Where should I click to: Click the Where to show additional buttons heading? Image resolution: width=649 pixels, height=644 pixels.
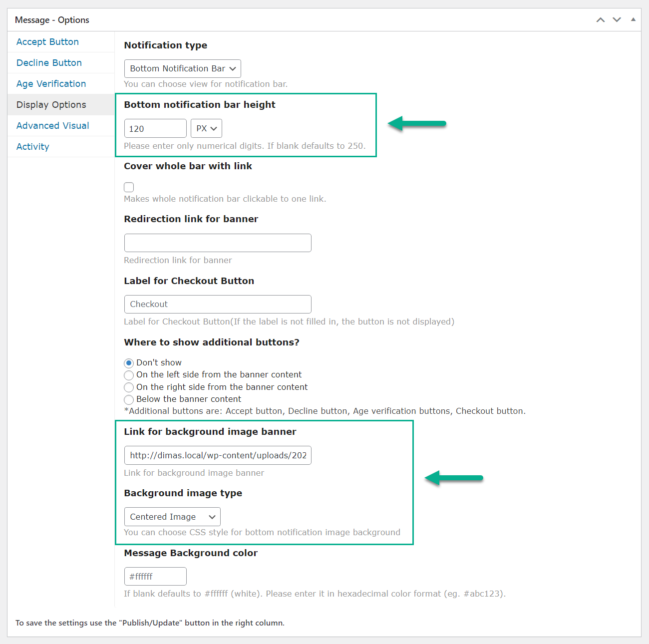click(x=212, y=342)
